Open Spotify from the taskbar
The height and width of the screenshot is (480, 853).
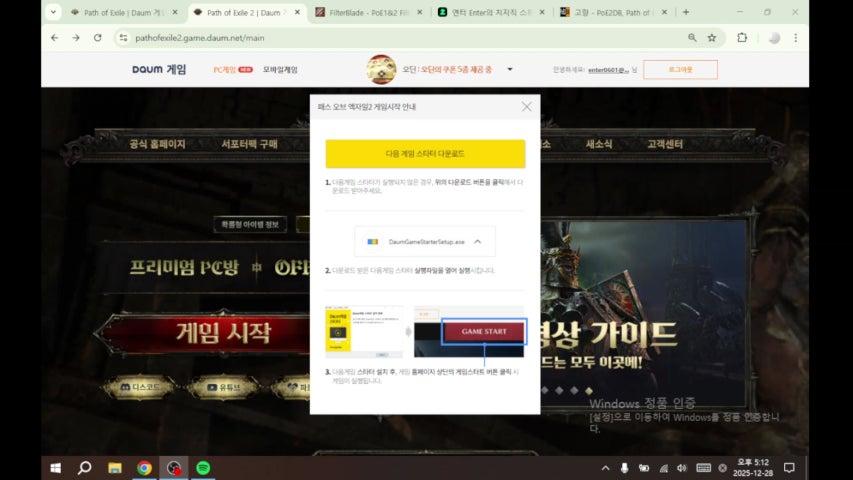pyautogui.click(x=203, y=468)
